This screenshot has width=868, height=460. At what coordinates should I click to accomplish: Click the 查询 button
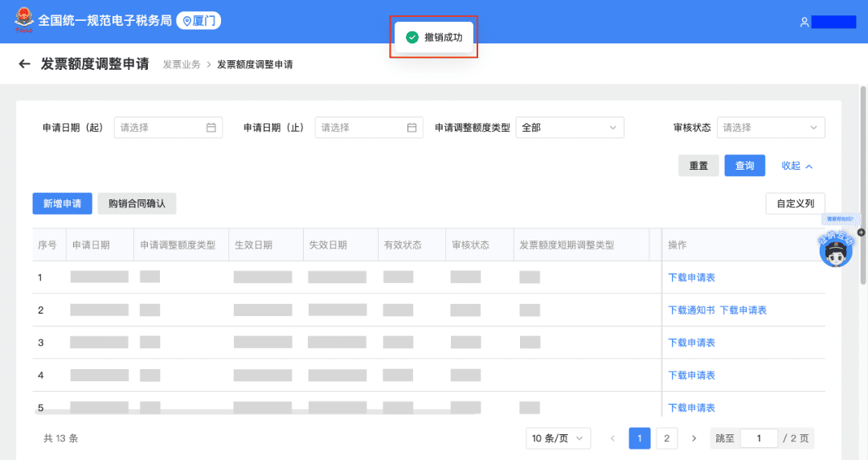[744, 166]
